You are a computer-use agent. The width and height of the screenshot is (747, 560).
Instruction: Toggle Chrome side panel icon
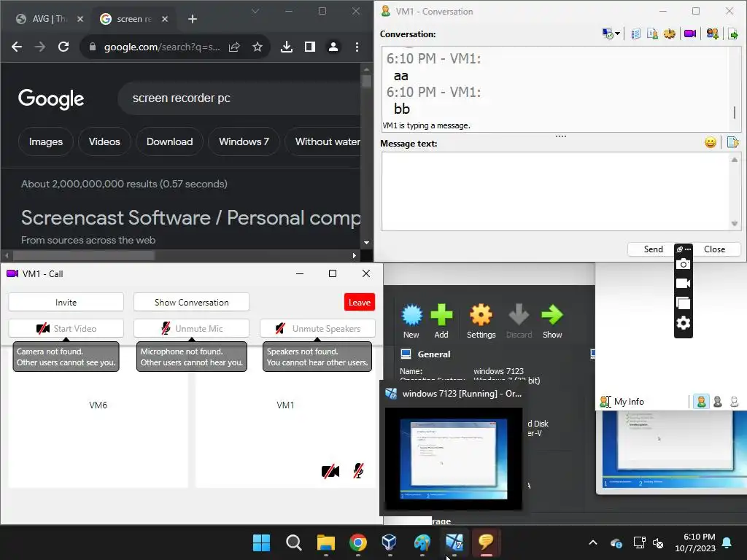click(309, 47)
